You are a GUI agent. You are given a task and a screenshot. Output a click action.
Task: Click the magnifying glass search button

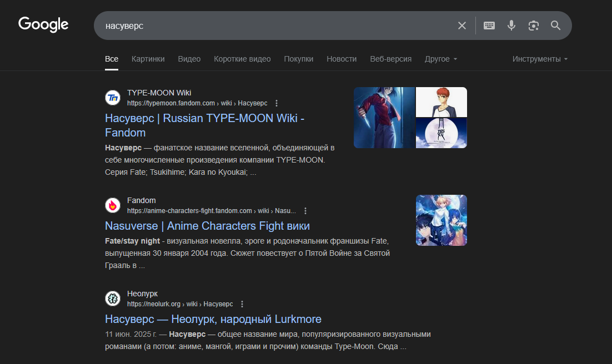(555, 26)
